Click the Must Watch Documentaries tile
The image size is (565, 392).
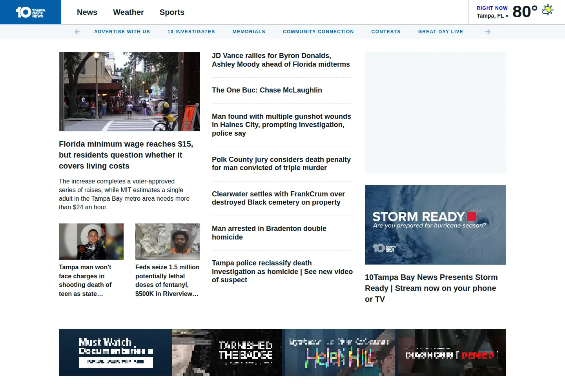pyautogui.click(x=115, y=352)
